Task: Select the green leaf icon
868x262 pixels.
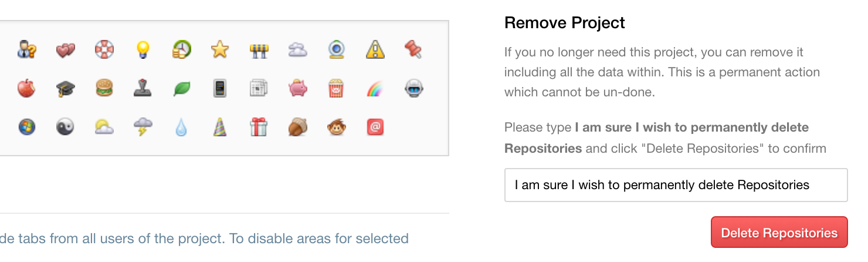Action: point(181,88)
